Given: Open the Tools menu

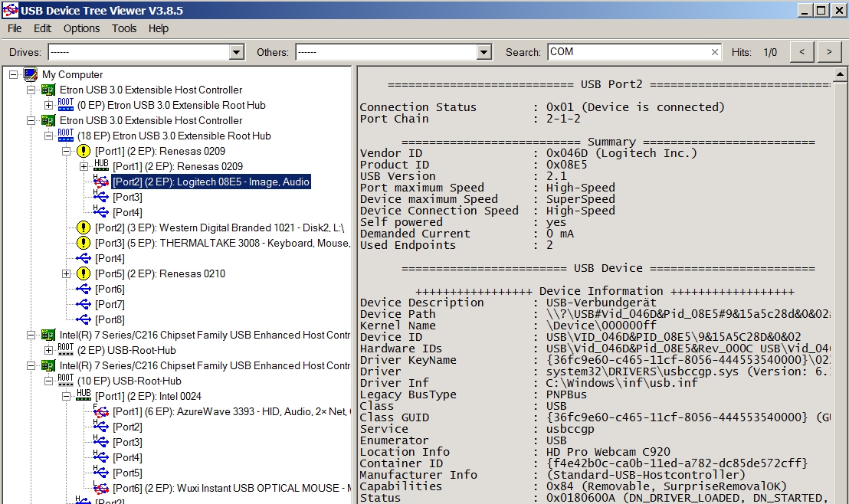Looking at the screenshot, I should click(x=124, y=28).
